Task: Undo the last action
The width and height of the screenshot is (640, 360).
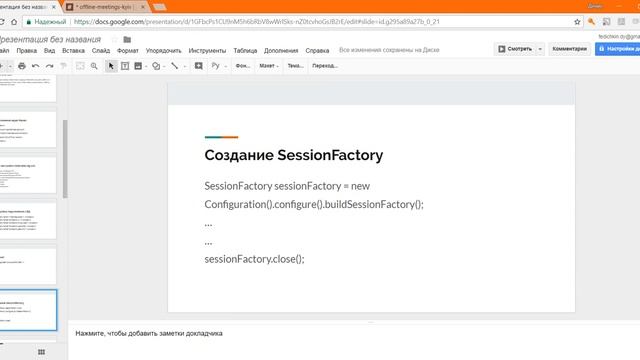Action: (x=36, y=66)
